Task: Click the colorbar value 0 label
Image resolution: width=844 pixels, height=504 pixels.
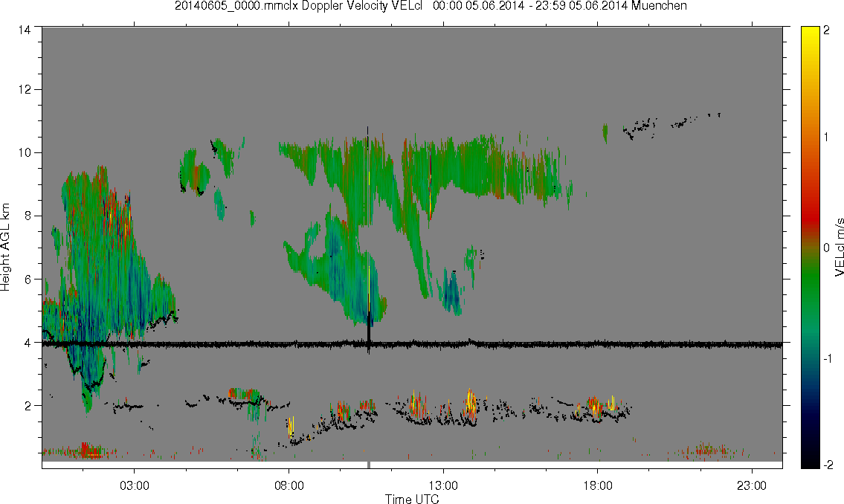Action: 826,248
